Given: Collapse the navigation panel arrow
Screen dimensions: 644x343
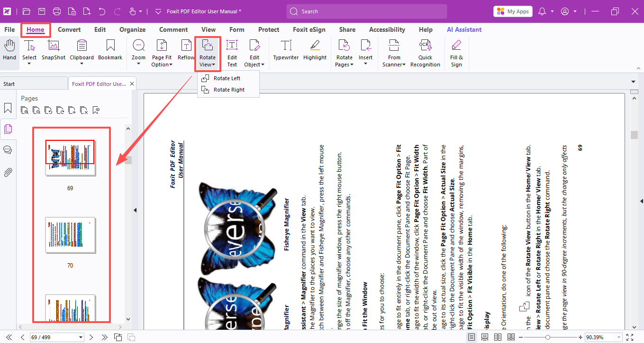Looking at the screenshot, I should coord(135,210).
